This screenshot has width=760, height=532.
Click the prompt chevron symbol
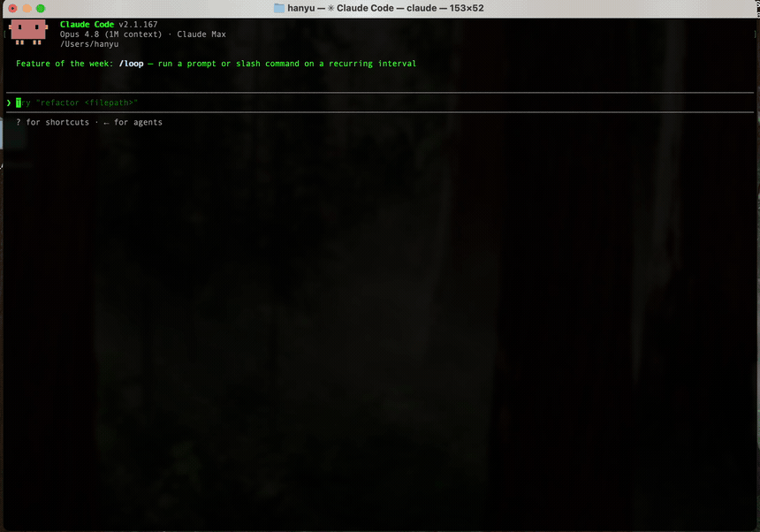(9, 103)
